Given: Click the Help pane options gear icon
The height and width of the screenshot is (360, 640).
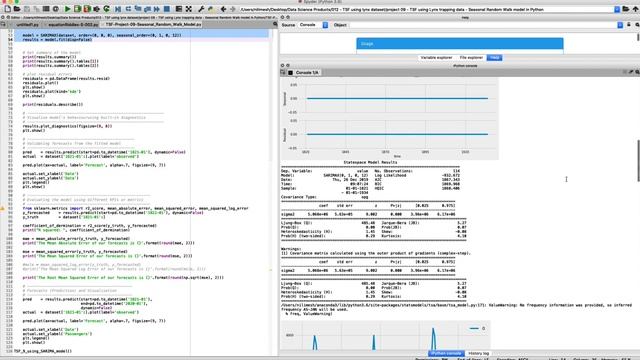Looking at the screenshot, I should (637, 25).
